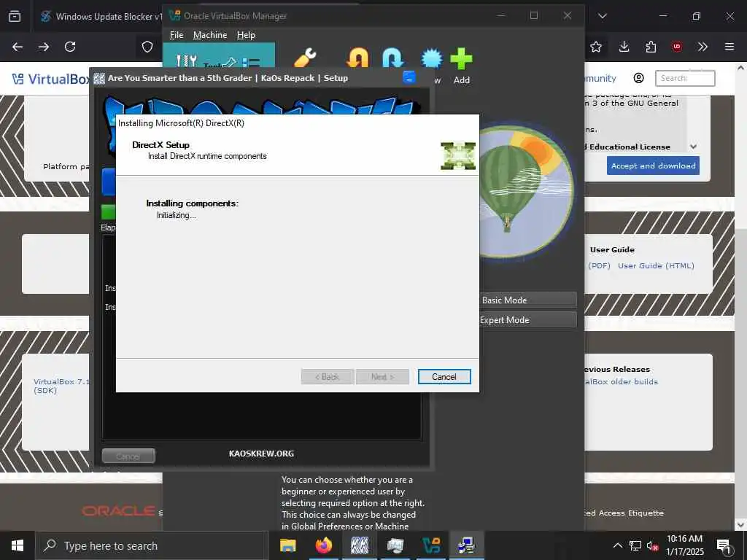Switch to Windows Update Blocker browser tab
The image size is (747, 560).
(x=100, y=16)
